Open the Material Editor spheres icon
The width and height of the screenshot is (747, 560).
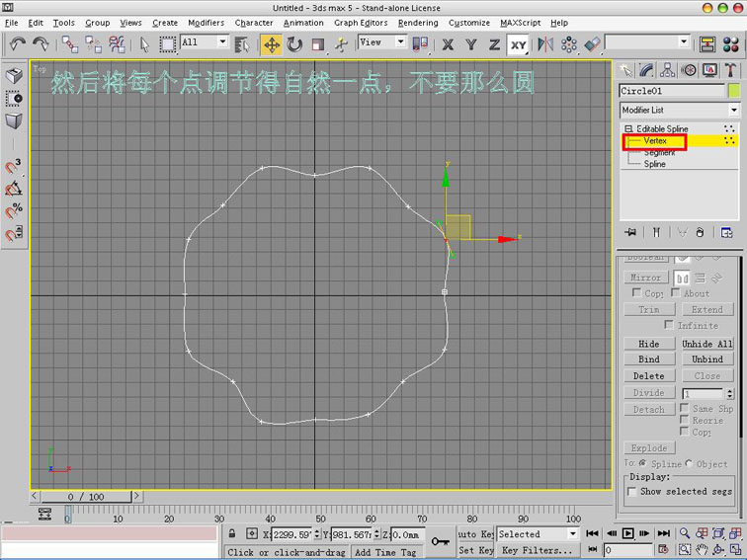tap(731, 44)
